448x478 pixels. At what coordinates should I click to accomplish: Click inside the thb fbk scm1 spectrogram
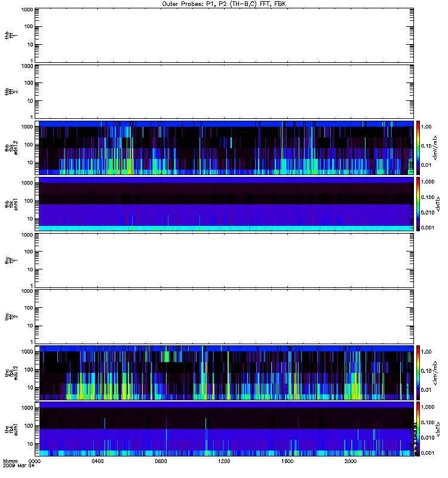226,204
